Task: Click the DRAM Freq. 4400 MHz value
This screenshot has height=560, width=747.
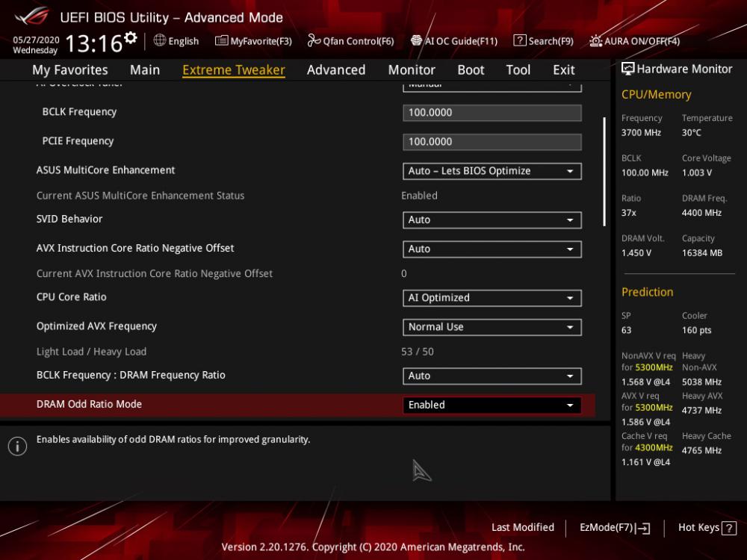Action: [701, 213]
